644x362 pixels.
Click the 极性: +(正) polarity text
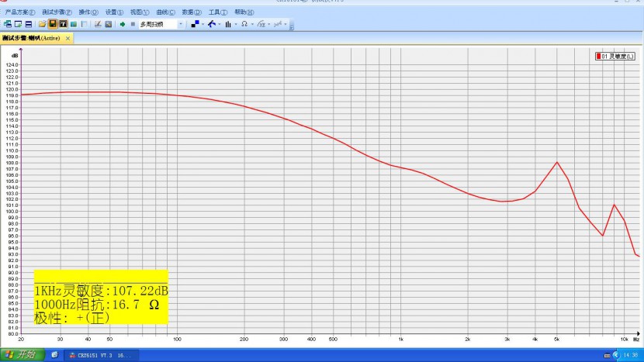72,318
